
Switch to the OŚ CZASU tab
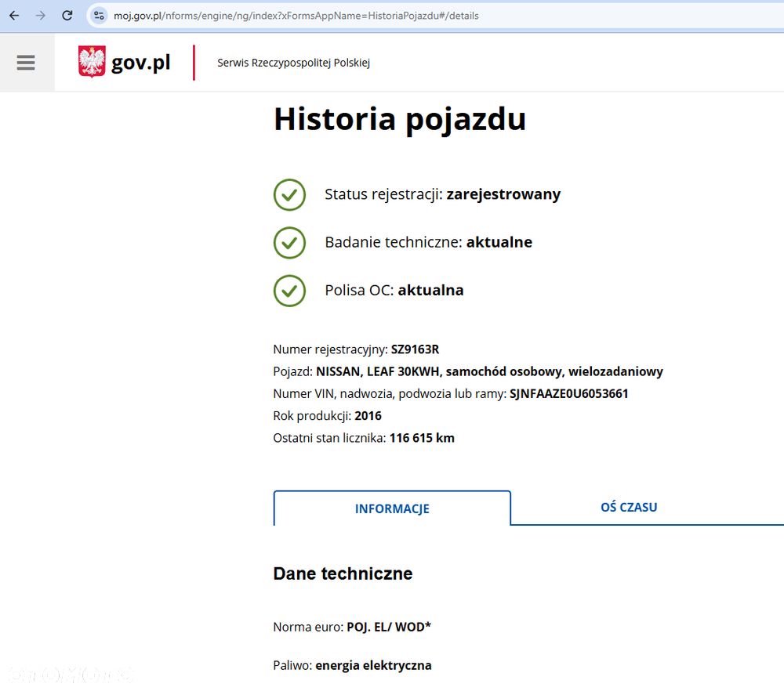(x=629, y=507)
